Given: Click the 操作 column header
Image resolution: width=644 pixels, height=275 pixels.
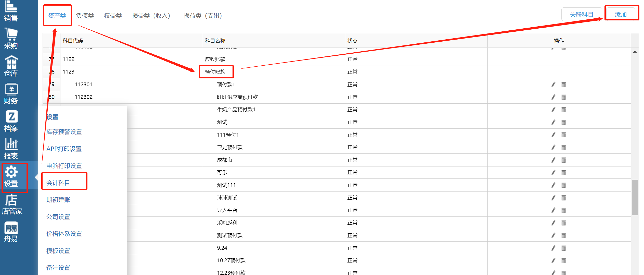Looking at the screenshot, I should [559, 41].
